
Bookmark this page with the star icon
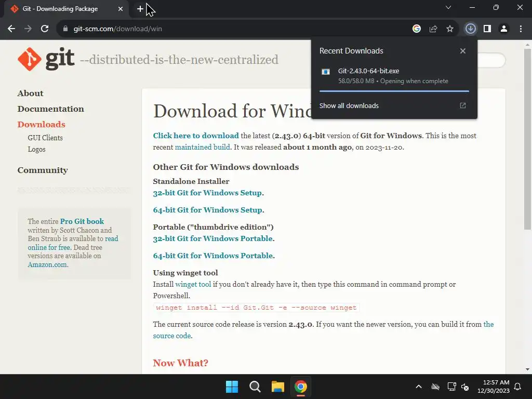[450, 29]
